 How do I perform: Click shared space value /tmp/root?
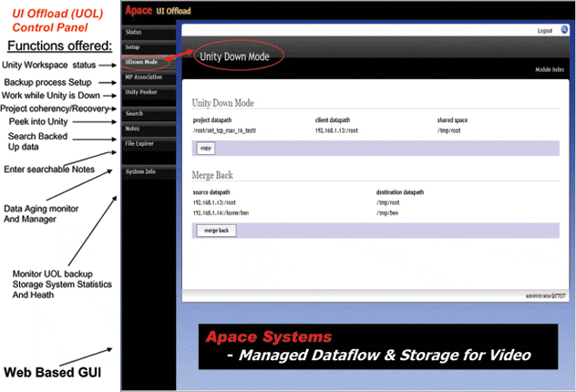pos(449,130)
